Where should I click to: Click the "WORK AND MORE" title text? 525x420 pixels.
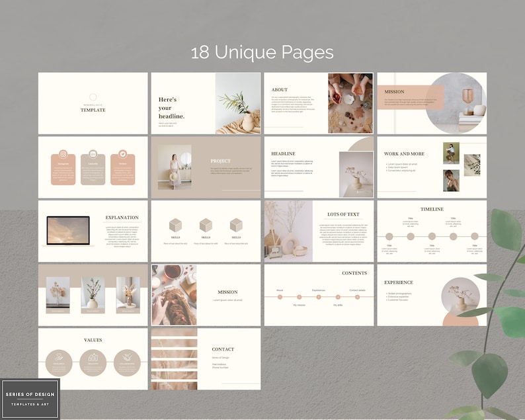404,153
